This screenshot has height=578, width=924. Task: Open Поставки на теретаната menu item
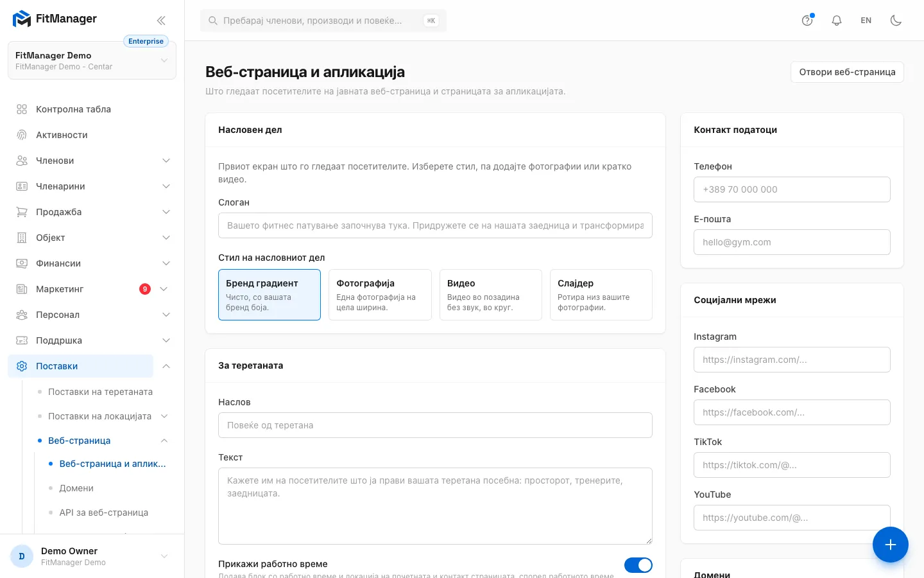click(100, 392)
